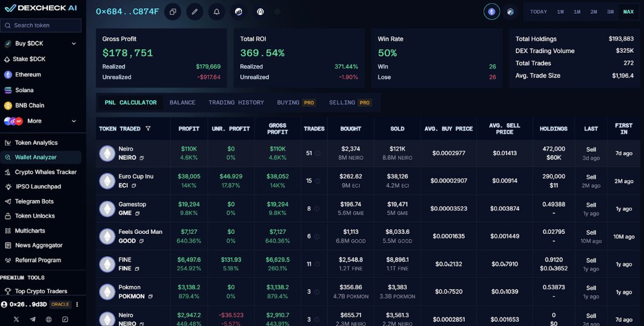
Task: Click the chart-style round icon in header
Action: 239,11
